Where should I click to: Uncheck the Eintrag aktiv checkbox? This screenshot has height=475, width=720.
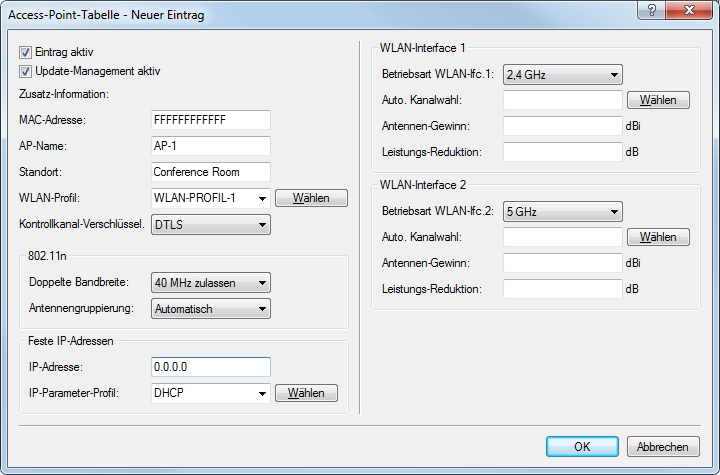coord(26,51)
